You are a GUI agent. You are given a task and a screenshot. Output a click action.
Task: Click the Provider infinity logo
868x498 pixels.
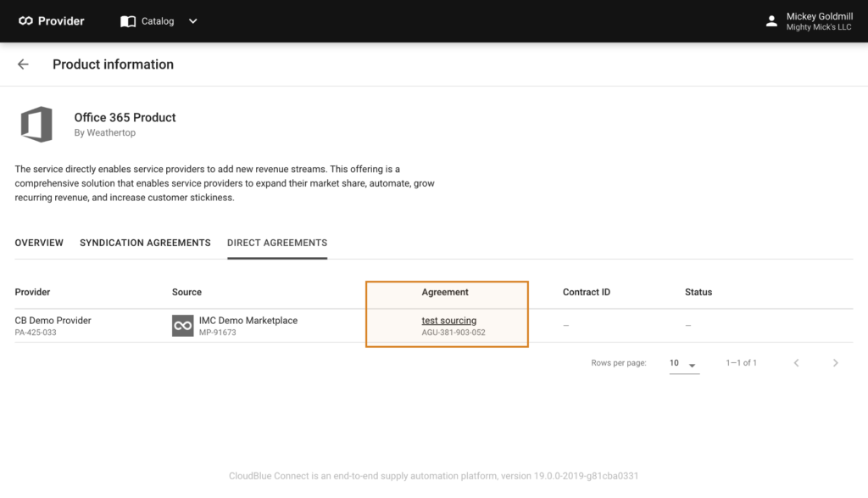25,21
